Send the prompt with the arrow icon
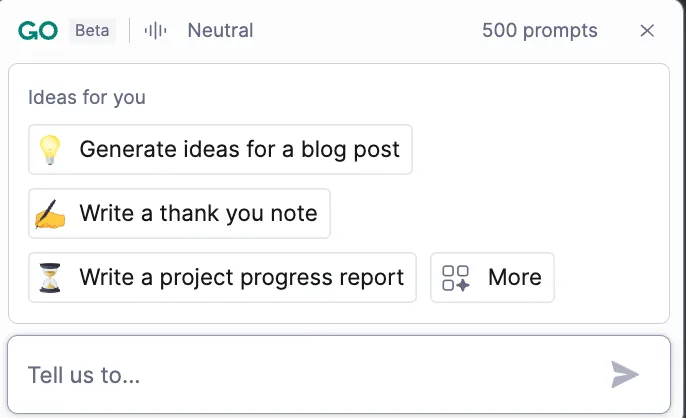Viewport: 686px width, 418px height. (625, 375)
